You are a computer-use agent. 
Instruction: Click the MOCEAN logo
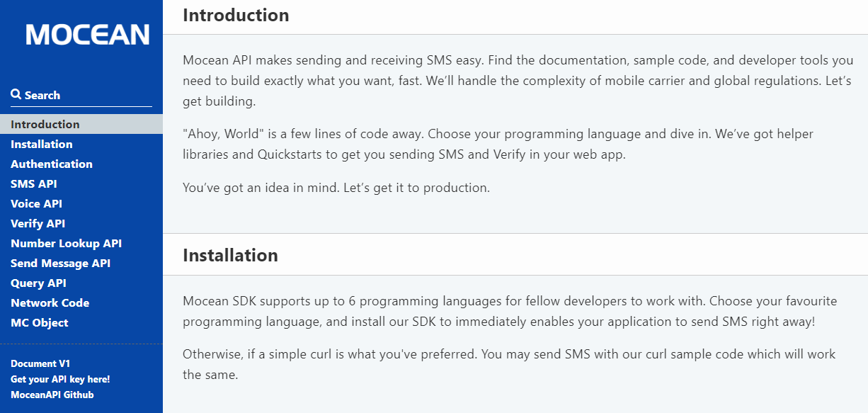click(88, 35)
